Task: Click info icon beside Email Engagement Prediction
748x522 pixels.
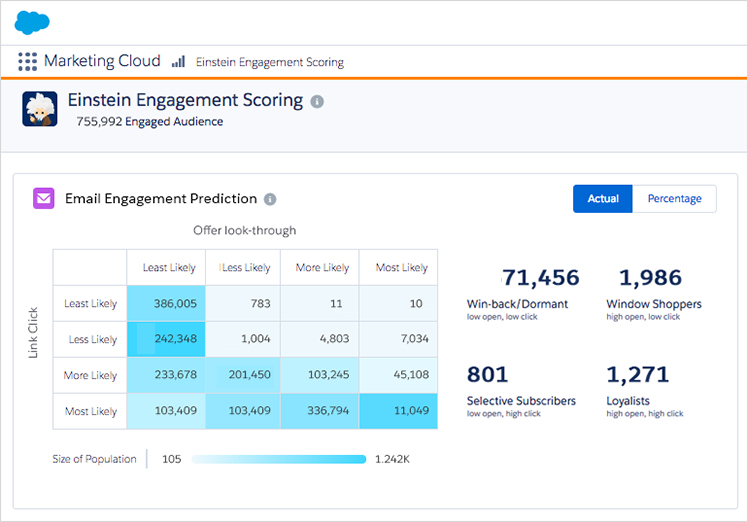Action: pyautogui.click(x=270, y=199)
